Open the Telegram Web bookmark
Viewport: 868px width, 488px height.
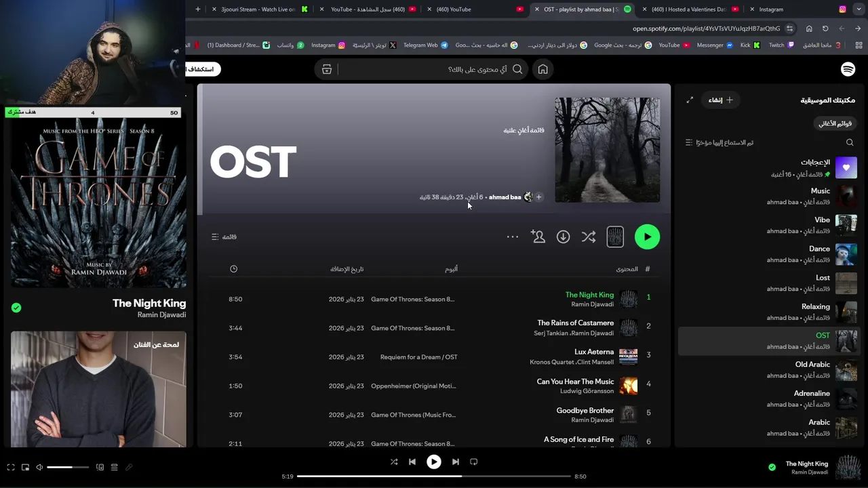[425, 45]
